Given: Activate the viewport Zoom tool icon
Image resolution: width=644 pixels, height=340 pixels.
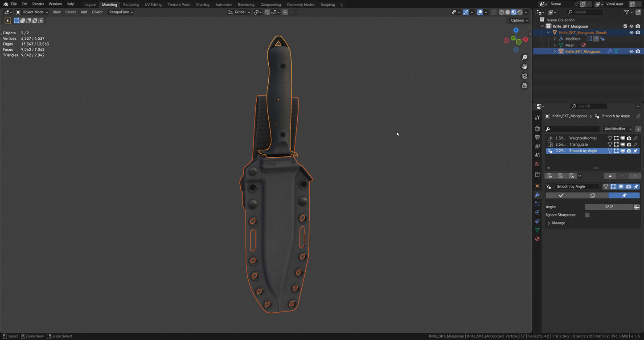Looking at the screenshot, I should pos(525,57).
